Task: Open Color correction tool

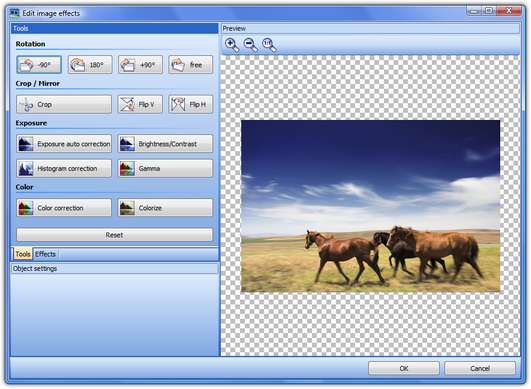Action: [x=64, y=208]
